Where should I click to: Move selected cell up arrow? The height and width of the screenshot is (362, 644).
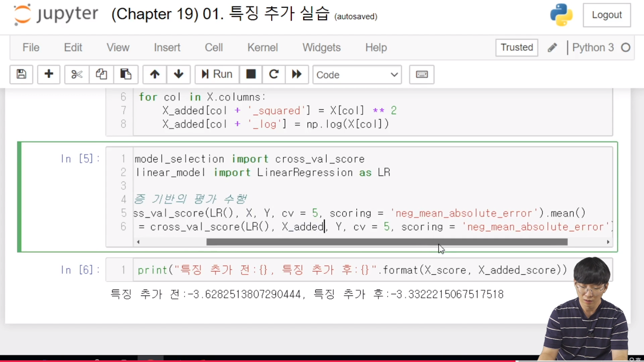(155, 74)
